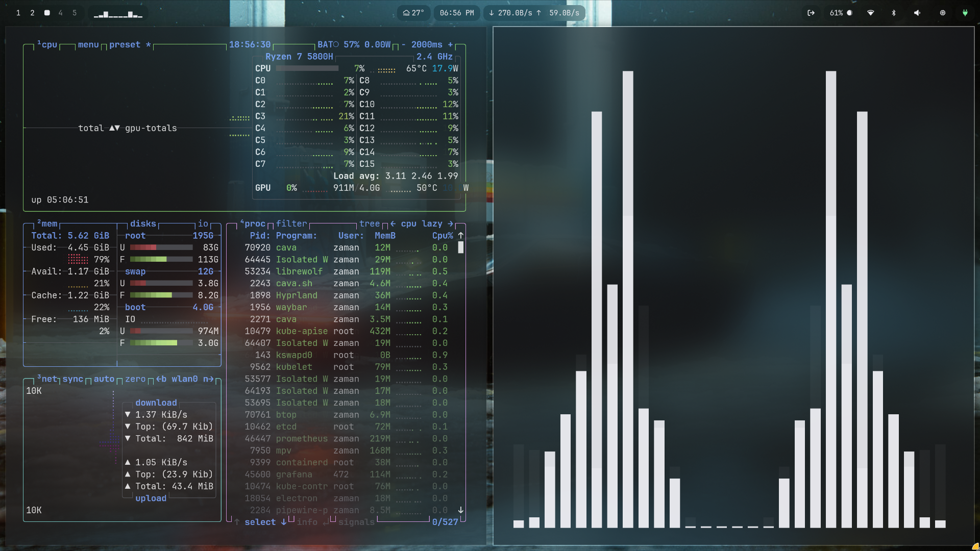Click the Wi-Fi status icon
This screenshot has height=551, width=980.
coord(871,13)
